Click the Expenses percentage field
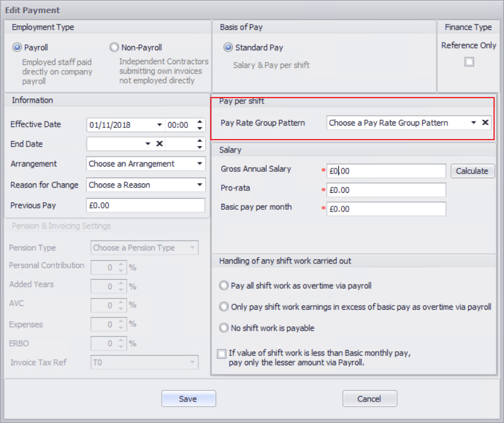The image size is (504, 423). 108,324
